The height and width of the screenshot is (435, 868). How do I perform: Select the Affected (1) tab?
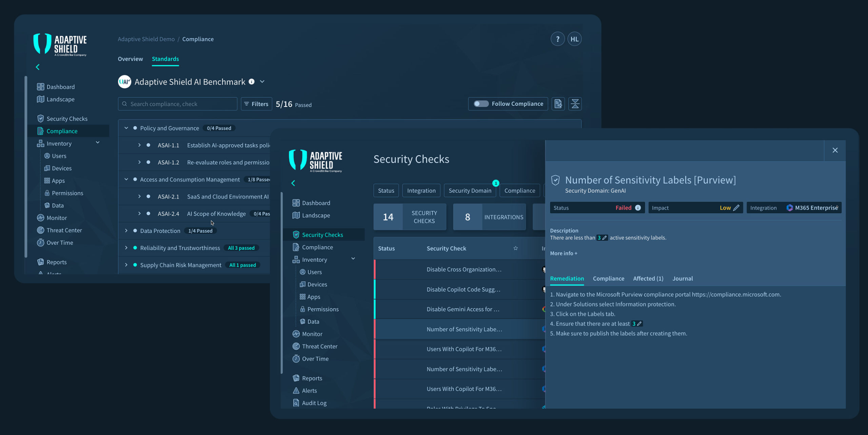click(648, 279)
